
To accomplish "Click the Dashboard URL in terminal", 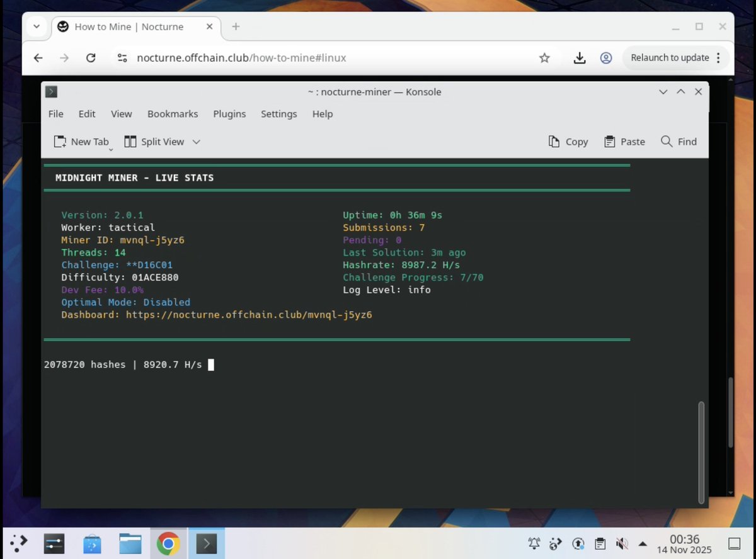I will click(249, 315).
